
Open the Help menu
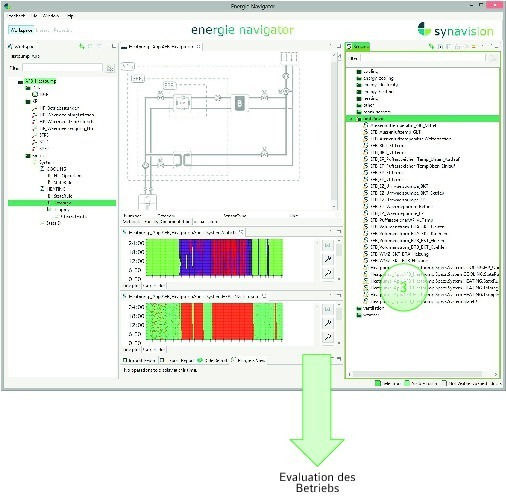coord(69,16)
